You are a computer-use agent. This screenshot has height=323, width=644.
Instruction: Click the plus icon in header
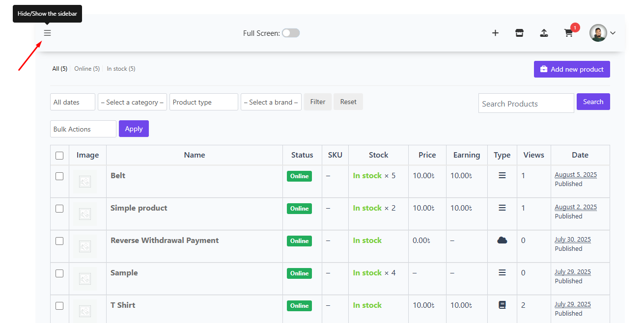(x=495, y=33)
